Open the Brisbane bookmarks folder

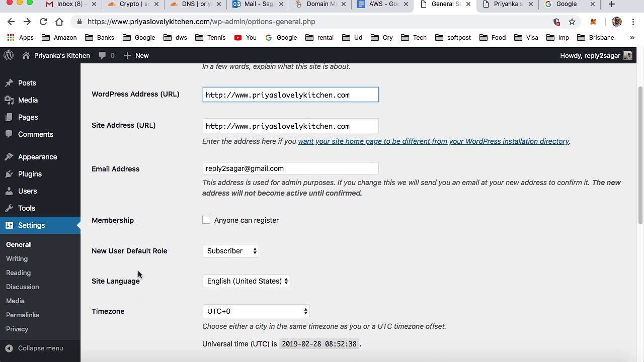(596, 38)
